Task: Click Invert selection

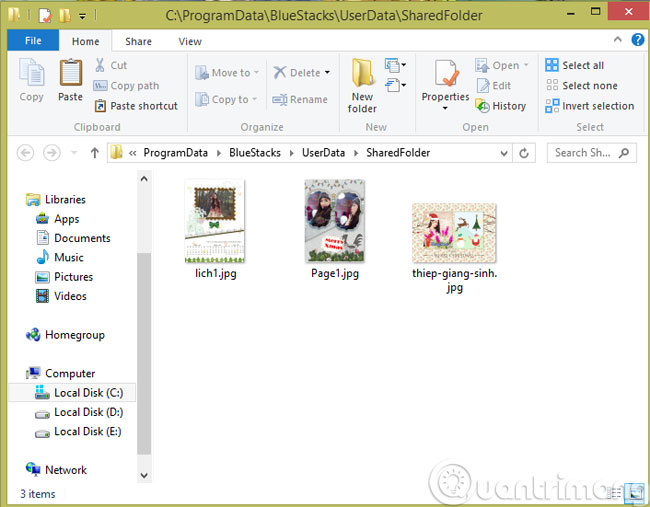Action: [x=589, y=106]
